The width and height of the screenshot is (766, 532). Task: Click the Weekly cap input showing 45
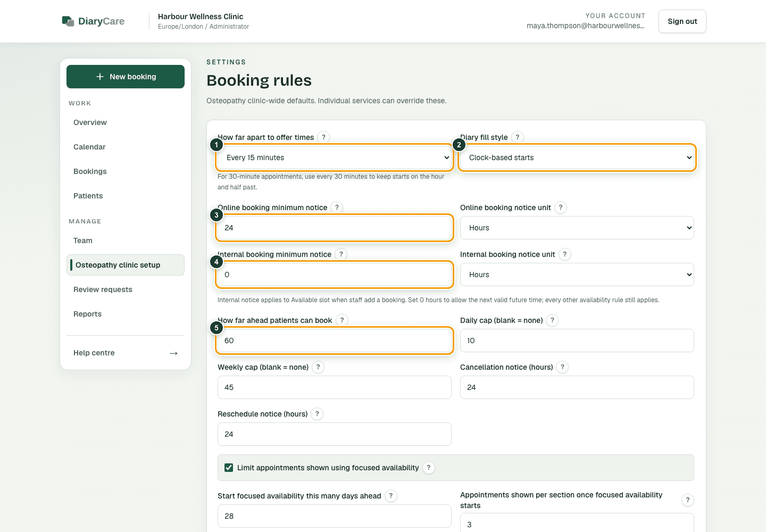point(335,387)
